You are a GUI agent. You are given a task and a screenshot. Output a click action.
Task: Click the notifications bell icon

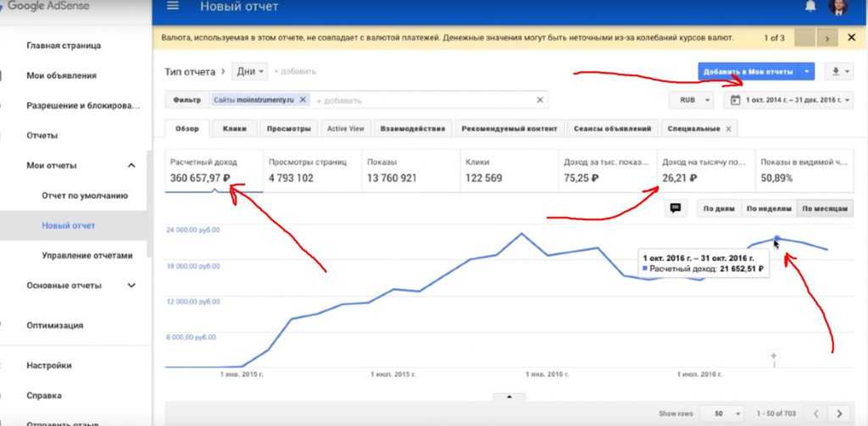coord(810,7)
